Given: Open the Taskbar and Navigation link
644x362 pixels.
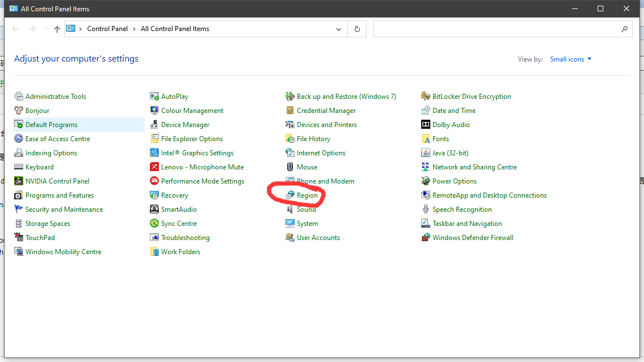Looking at the screenshot, I should tap(467, 223).
